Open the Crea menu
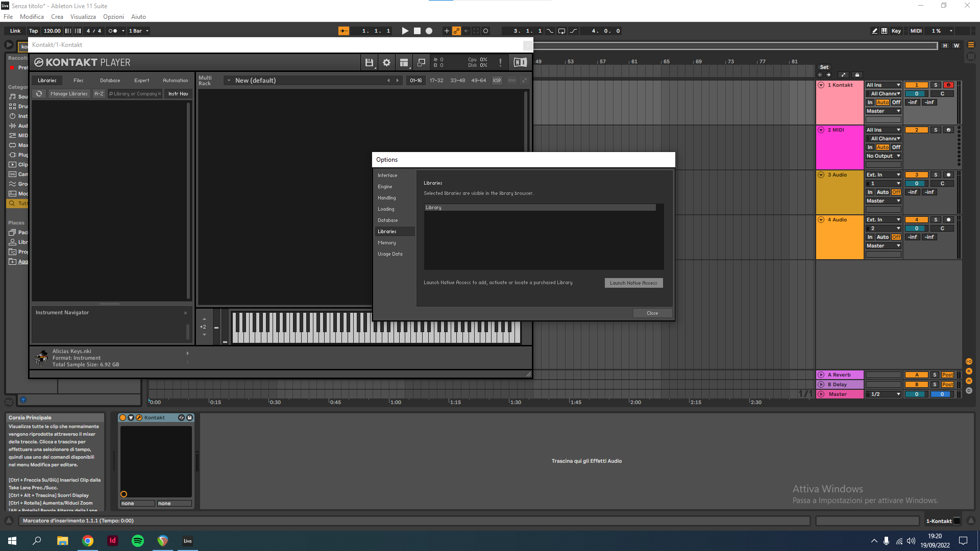The width and height of the screenshot is (980, 551). pos(57,17)
